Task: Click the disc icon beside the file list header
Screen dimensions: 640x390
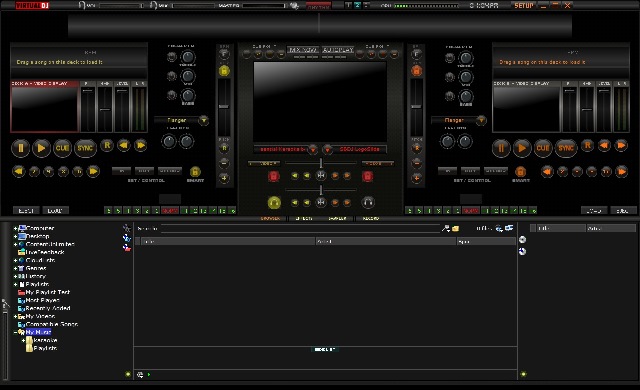Action: click(522, 239)
